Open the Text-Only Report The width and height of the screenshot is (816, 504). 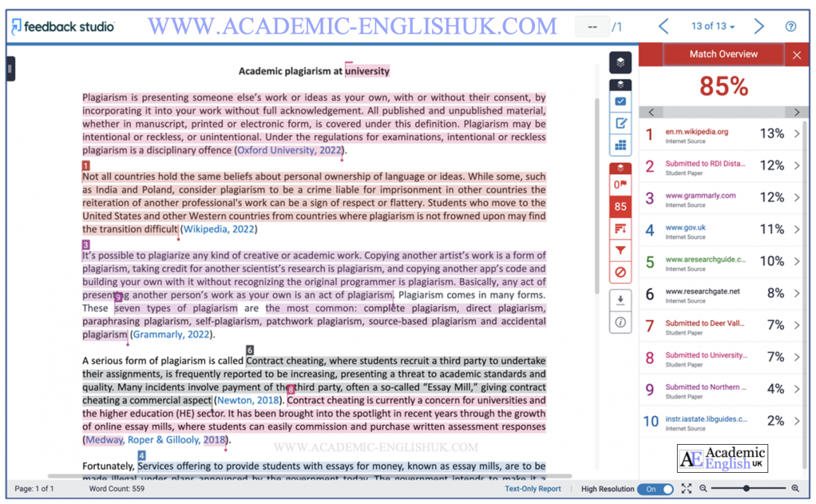click(533, 489)
